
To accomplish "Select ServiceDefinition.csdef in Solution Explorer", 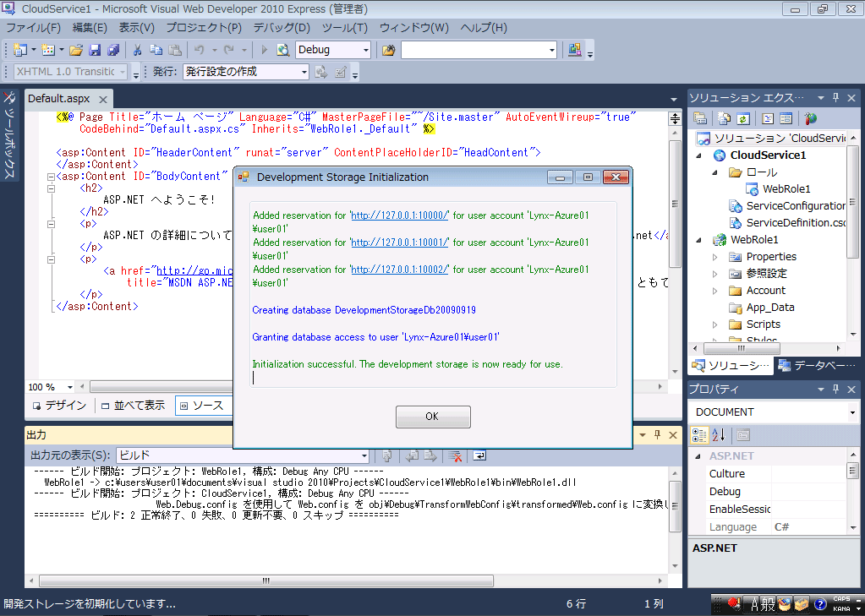I will pyautogui.click(x=796, y=223).
